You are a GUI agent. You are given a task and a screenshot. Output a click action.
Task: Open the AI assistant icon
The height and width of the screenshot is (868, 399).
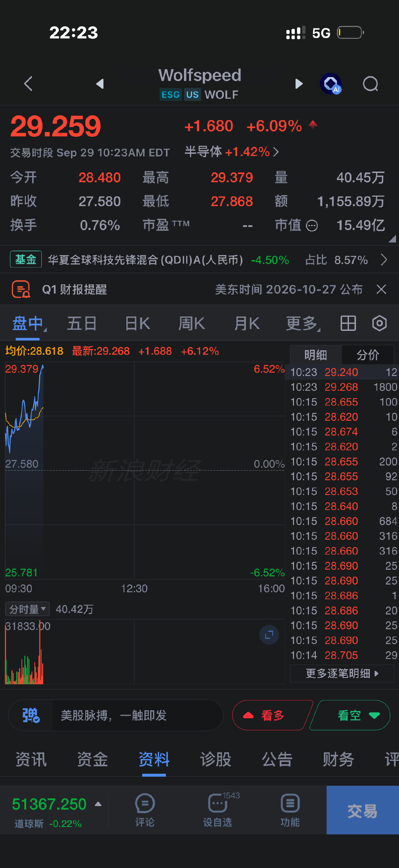[331, 84]
